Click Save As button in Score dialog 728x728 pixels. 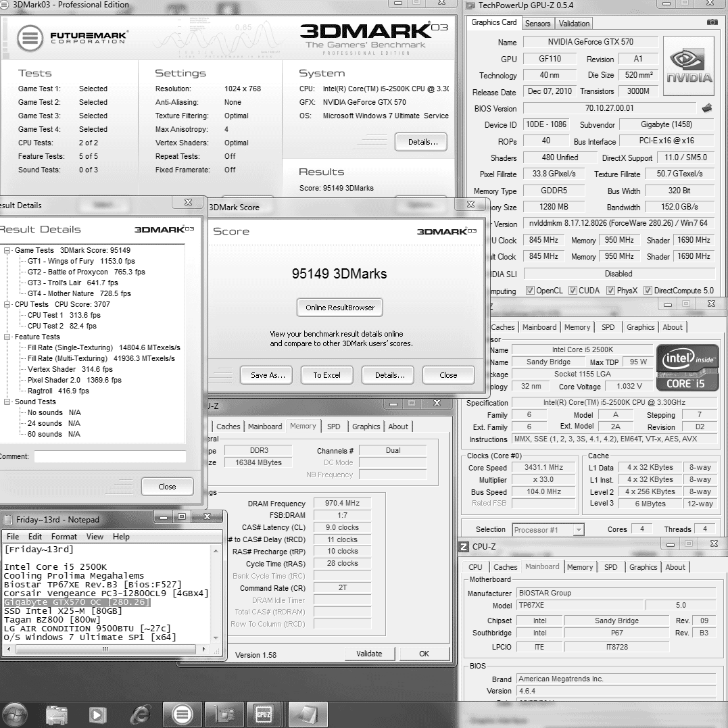tap(266, 375)
